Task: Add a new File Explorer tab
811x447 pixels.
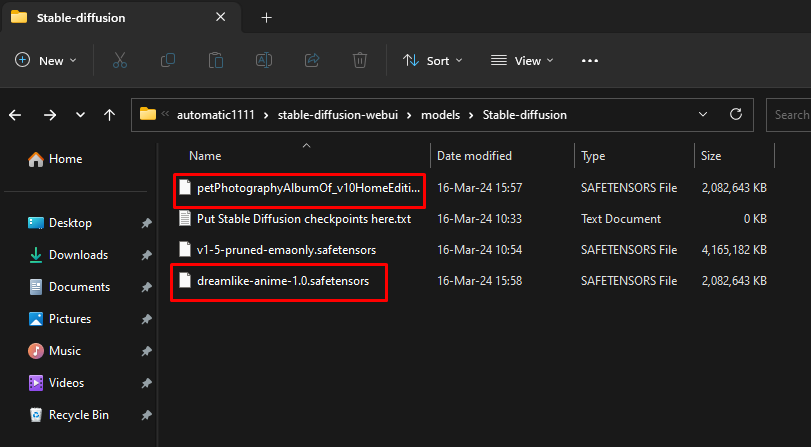Action: point(266,18)
